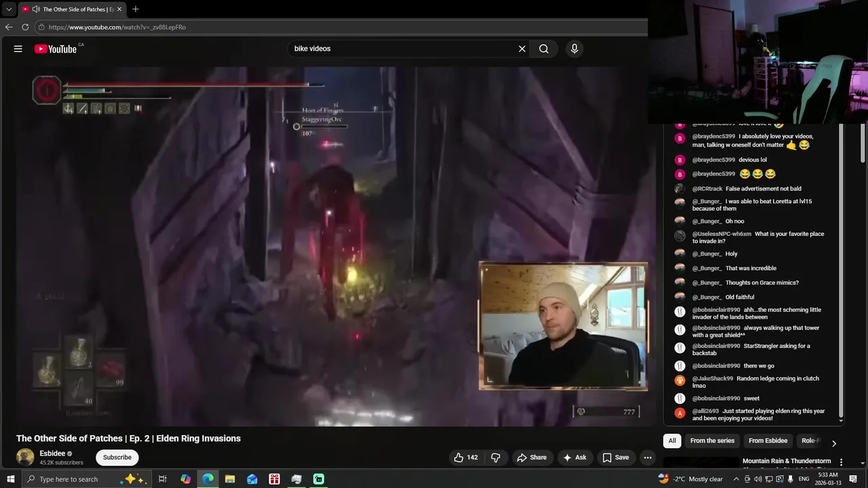Subscribe to the Esbidee channel
868x488 pixels.
tap(117, 457)
